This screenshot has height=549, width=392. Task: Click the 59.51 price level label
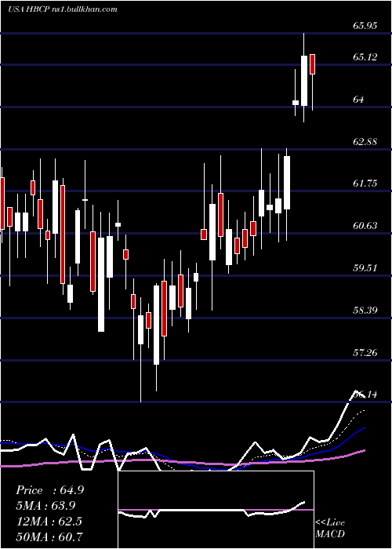[365, 268]
